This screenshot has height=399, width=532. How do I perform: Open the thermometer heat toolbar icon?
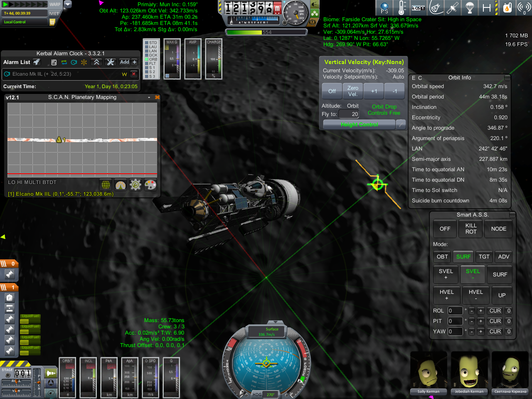(x=401, y=8)
